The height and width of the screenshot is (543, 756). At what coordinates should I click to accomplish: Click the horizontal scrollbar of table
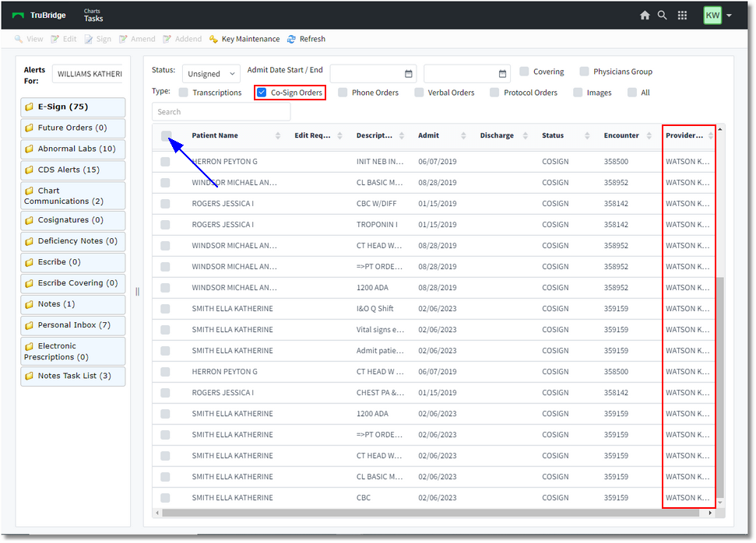coord(431,513)
